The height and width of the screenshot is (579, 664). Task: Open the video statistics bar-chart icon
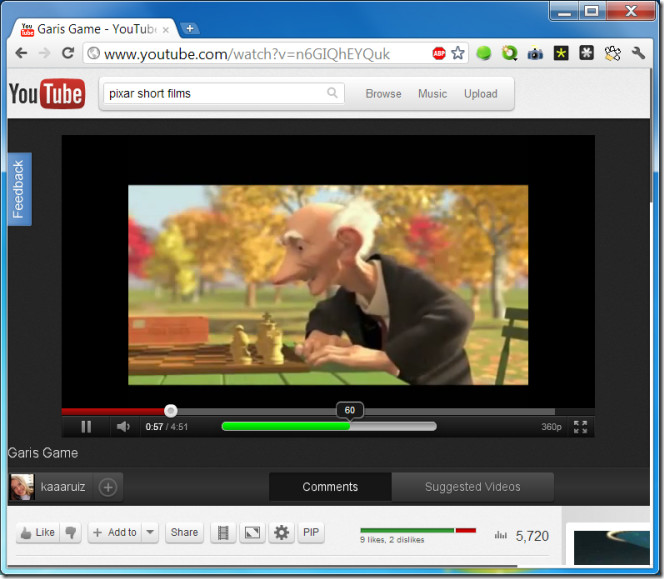pos(501,535)
